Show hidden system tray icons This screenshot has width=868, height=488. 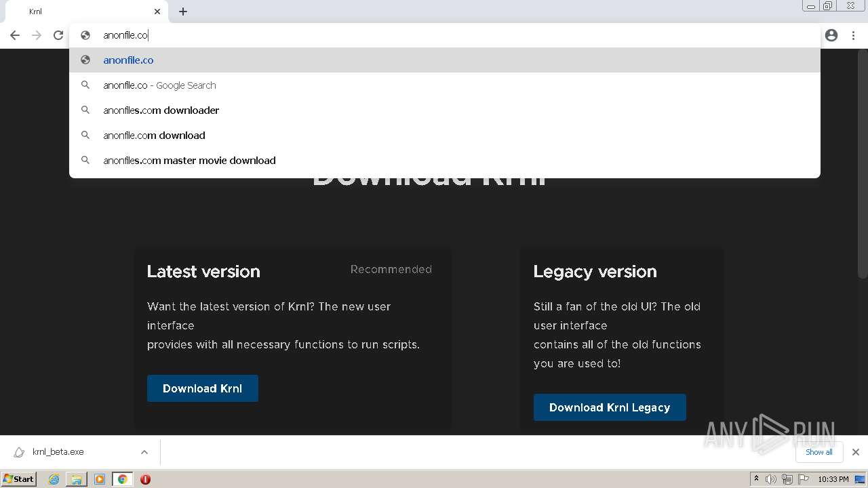(x=756, y=479)
